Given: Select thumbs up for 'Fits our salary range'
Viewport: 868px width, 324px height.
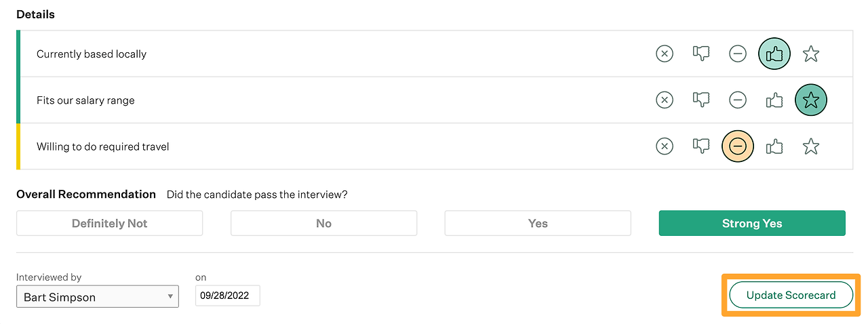Looking at the screenshot, I should (774, 100).
